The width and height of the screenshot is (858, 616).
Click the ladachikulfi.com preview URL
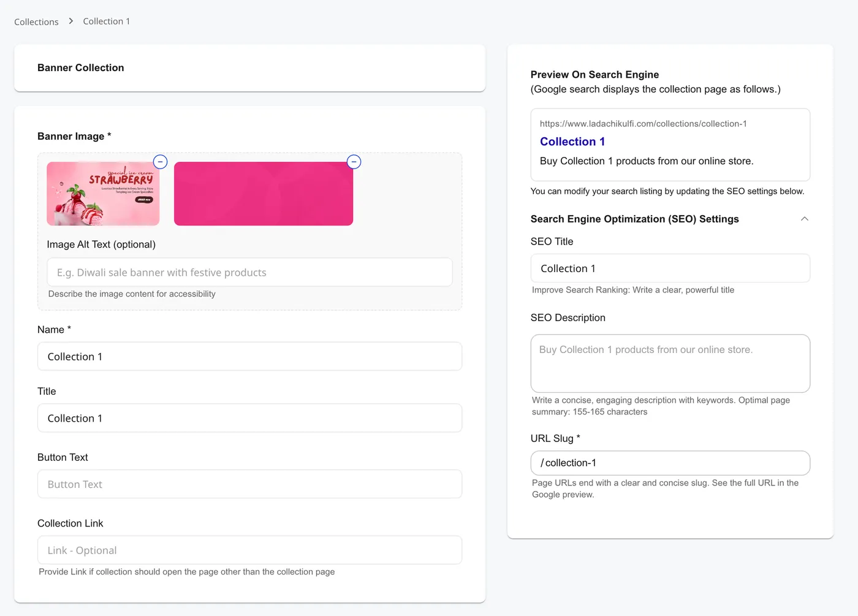pyautogui.click(x=643, y=124)
